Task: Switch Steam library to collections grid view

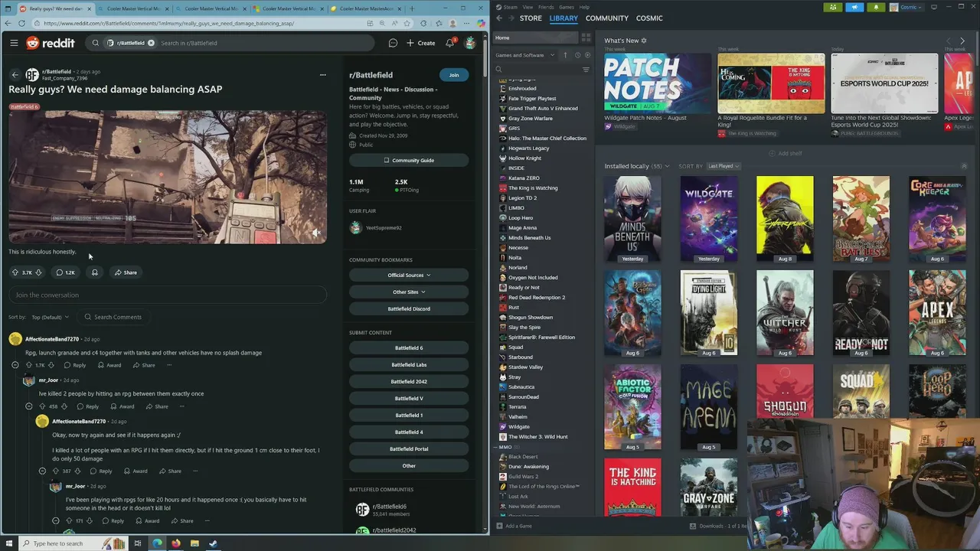Action: tap(586, 37)
